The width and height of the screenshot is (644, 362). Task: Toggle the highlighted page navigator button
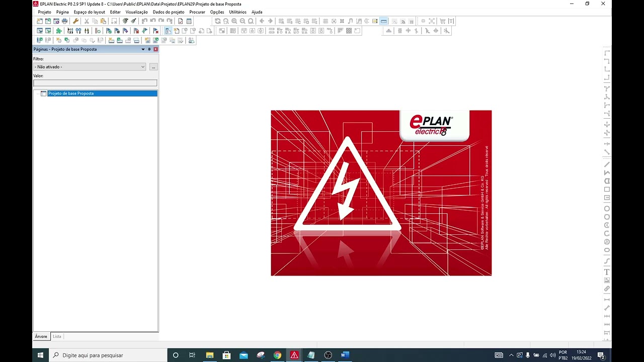pos(168,31)
